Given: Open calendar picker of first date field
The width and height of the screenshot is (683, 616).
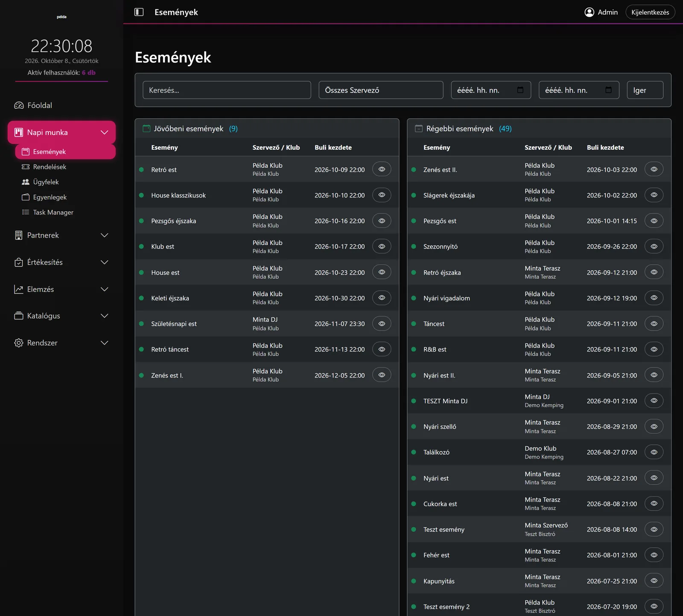Looking at the screenshot, I should pos(520,90).
